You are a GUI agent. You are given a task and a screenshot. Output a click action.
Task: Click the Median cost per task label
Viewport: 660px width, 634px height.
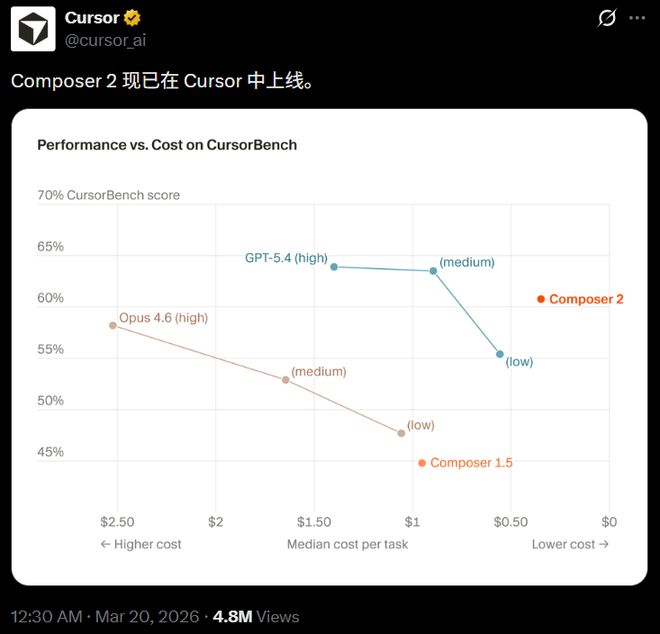[347, 544]
